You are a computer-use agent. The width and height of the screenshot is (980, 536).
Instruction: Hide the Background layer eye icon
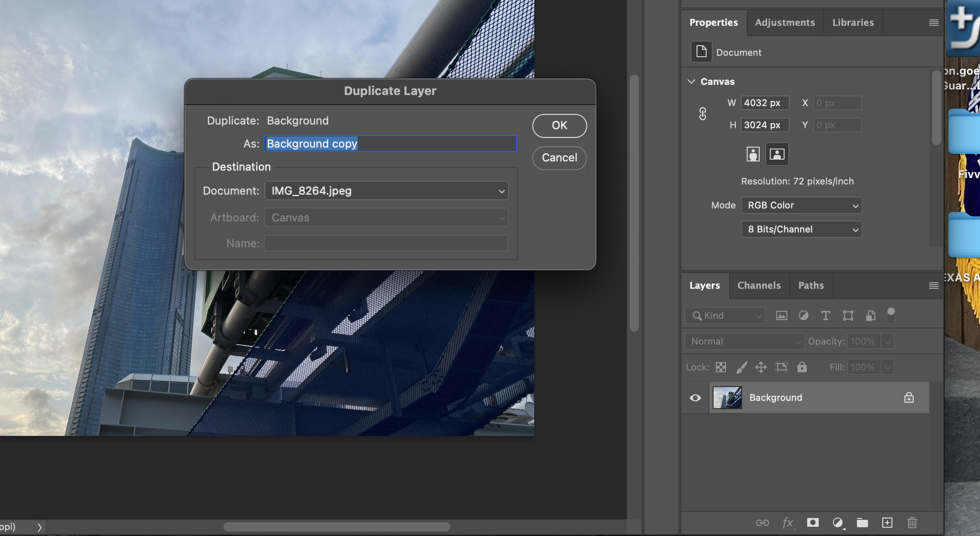[x=695, y=398]
